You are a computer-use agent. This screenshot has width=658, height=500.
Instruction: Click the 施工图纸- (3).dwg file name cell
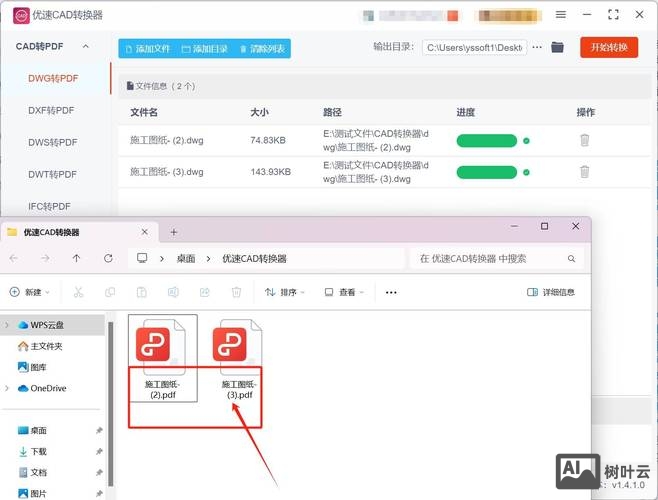167,172
